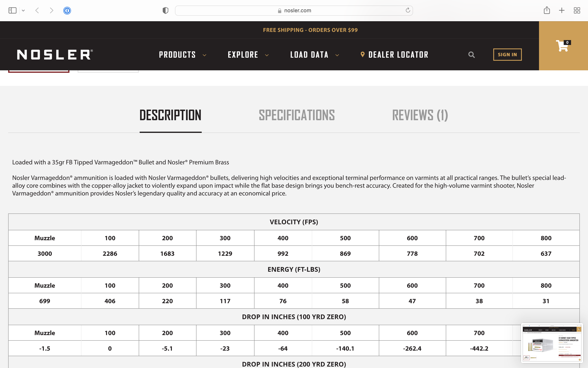Click the Energy (FT-LBS) table header
The image size is (588, 368).
point(294,269)
